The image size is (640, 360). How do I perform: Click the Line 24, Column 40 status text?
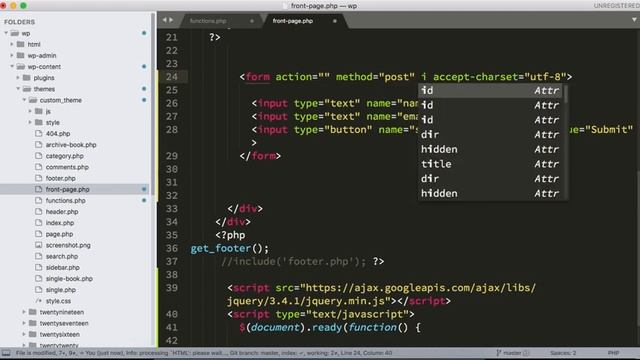point(367,353)
